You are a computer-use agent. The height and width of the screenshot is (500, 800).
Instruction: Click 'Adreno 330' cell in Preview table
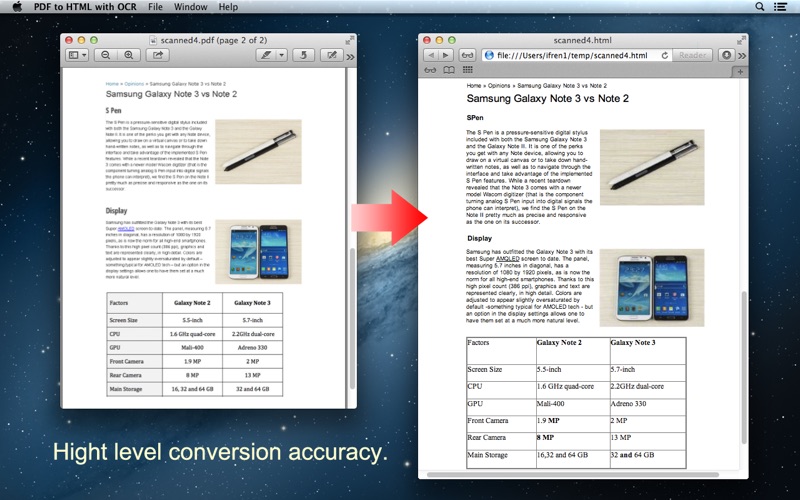[252, 347]
